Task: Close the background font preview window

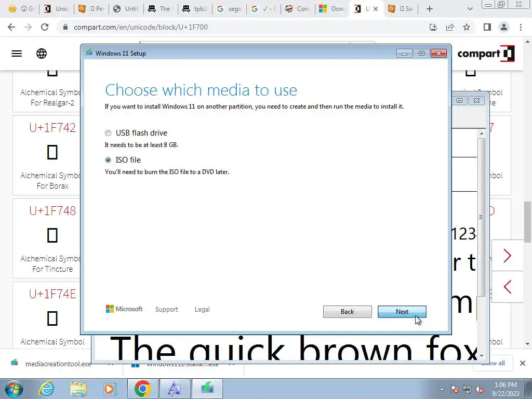Action: click(477, 100)
